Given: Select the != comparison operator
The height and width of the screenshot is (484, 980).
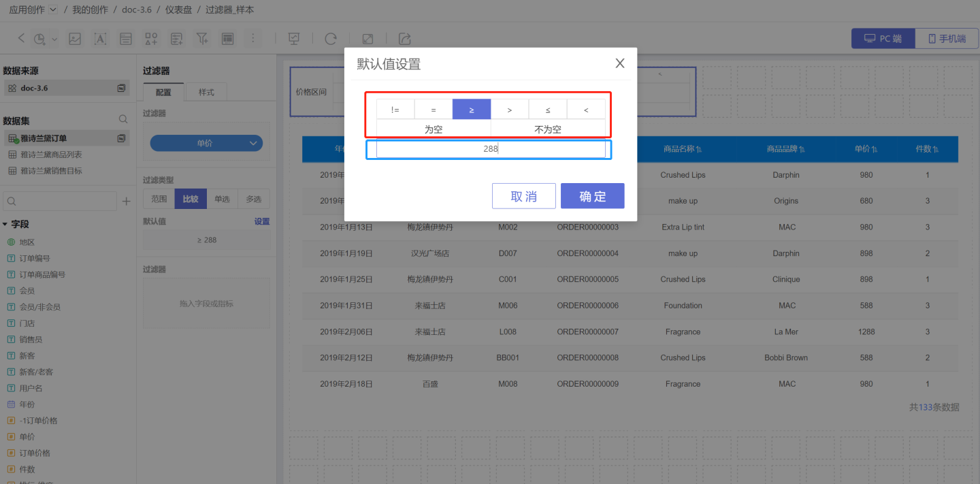Looking at the screenshot, I should [x=395, y=110].
